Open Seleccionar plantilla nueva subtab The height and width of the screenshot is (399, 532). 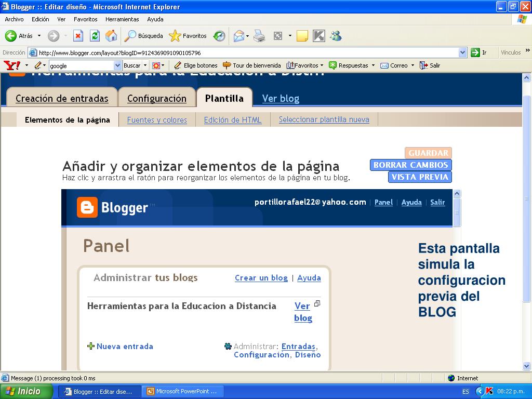coord(324,119)
